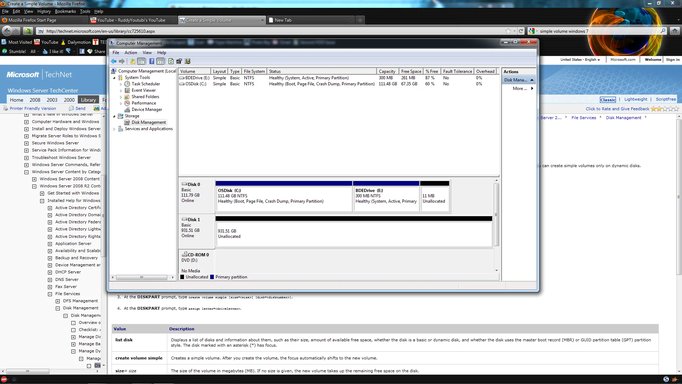Collapse the Disk Management section in Actions pane

532,80
